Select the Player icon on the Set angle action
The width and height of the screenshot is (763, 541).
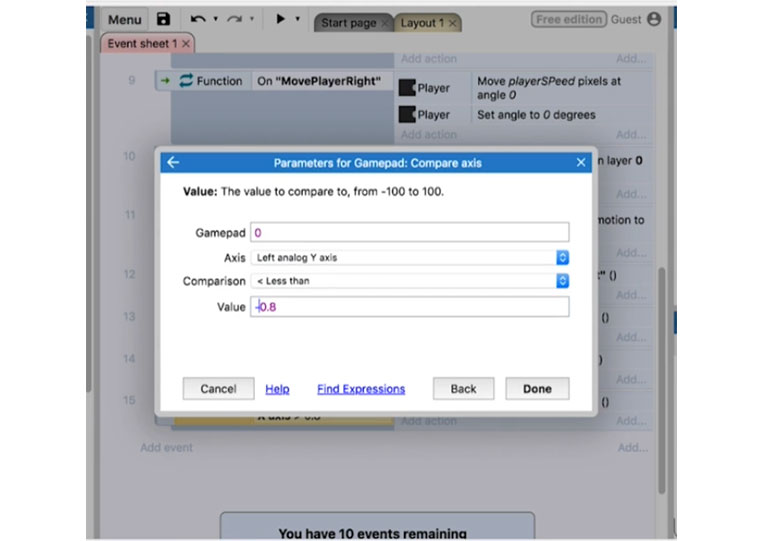click(407, 115)
